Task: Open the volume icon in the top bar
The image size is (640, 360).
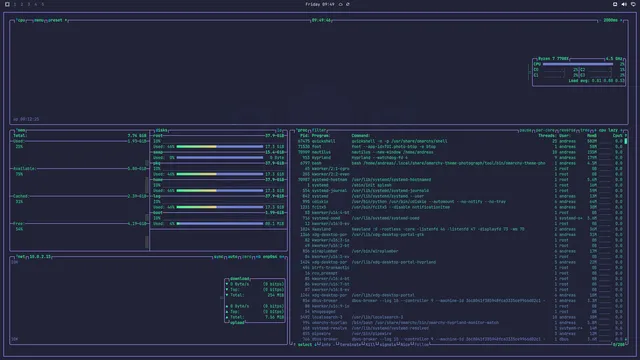Action: pyautogui.click(x=624, y=4)
